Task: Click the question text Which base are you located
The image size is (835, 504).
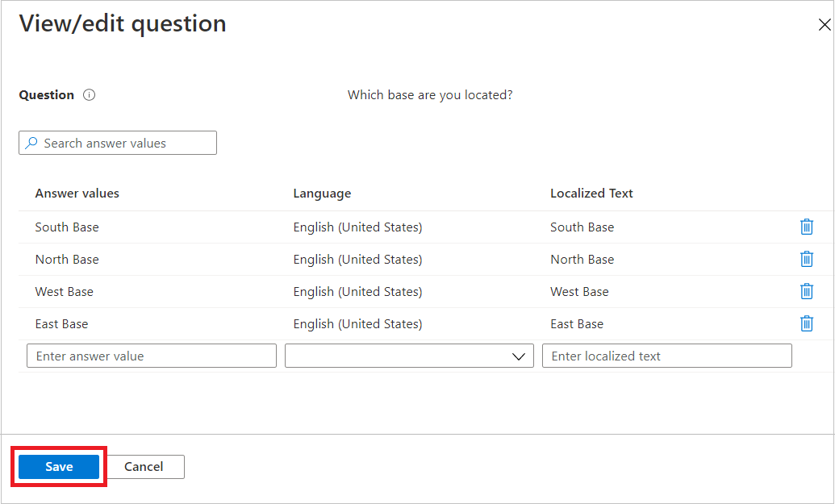Action: [430, 94]
